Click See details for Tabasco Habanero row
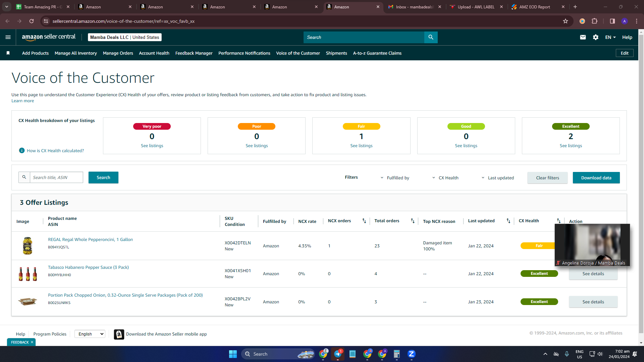Image resolution: width=644 pixels, height=362 pixels. pyautogui.click(x=593, y=274)
